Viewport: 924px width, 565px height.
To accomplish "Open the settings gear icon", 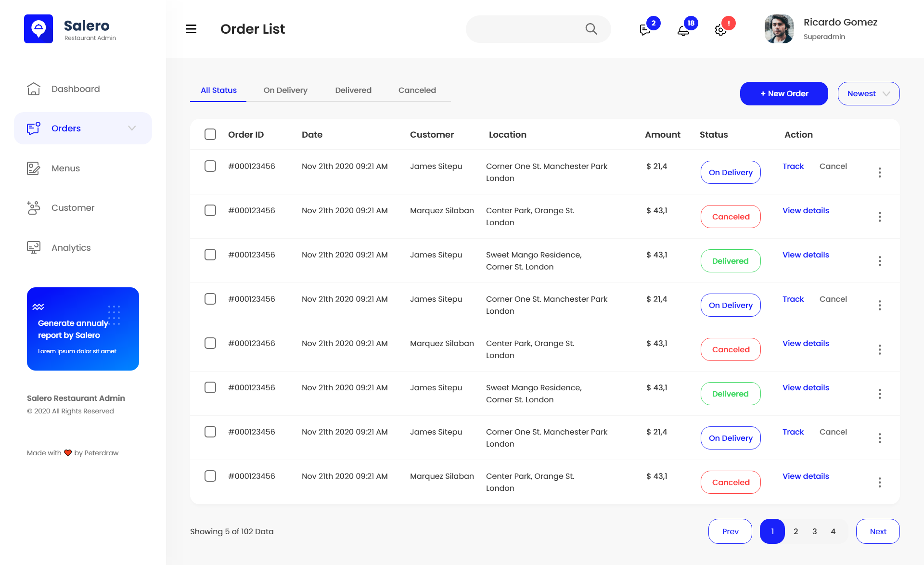I will click(720, 30).
